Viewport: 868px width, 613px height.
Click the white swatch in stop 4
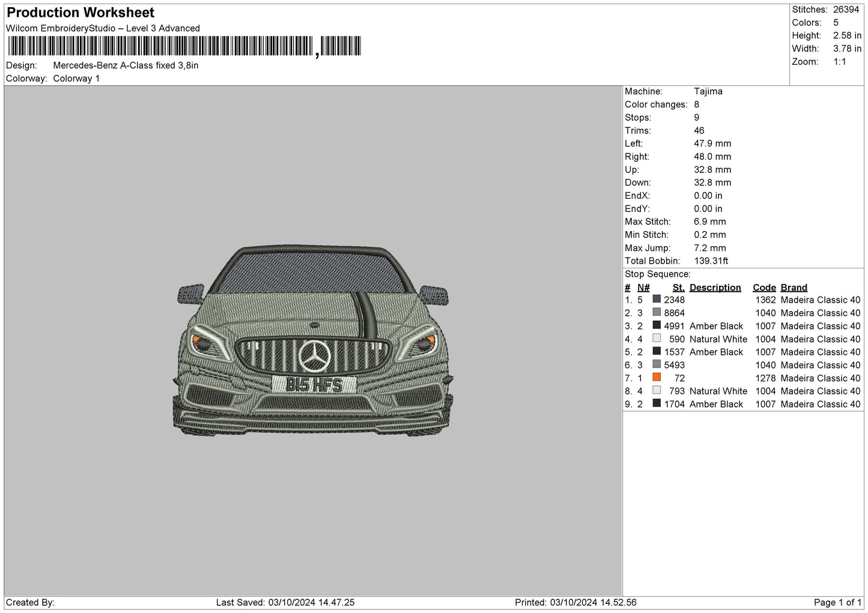coord(657,339)
